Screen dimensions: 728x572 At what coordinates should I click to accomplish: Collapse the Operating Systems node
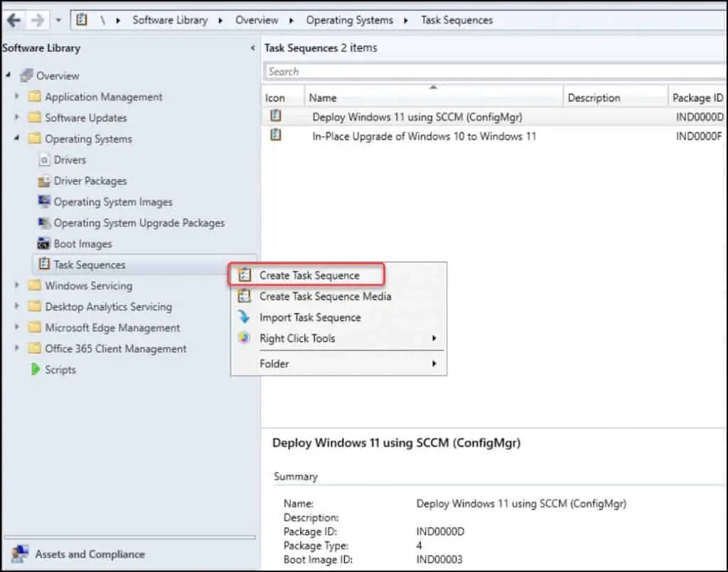point(17,138)
